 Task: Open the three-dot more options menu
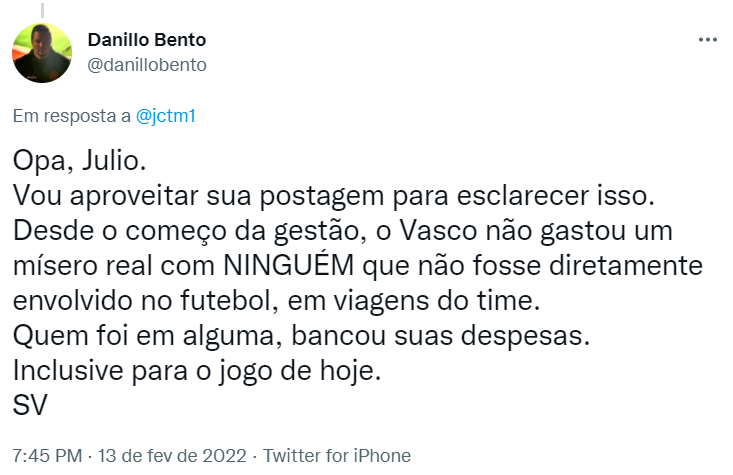tap(708, 40)
